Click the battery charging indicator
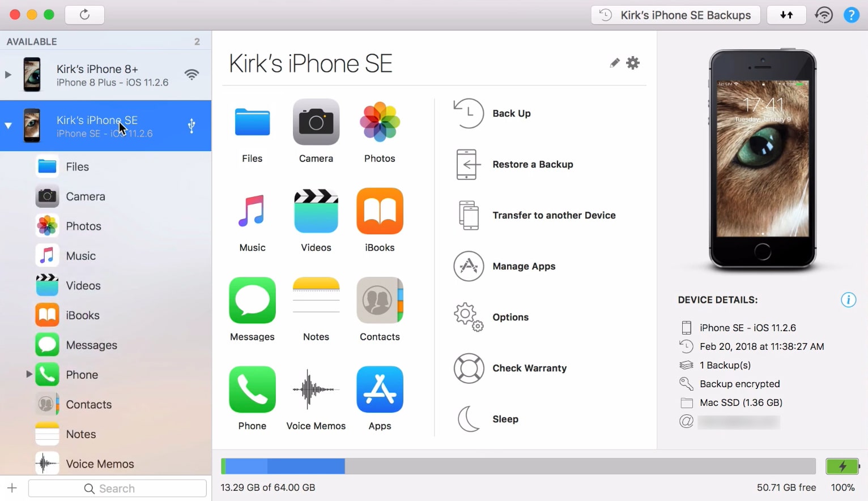 [x=843, y=466]
